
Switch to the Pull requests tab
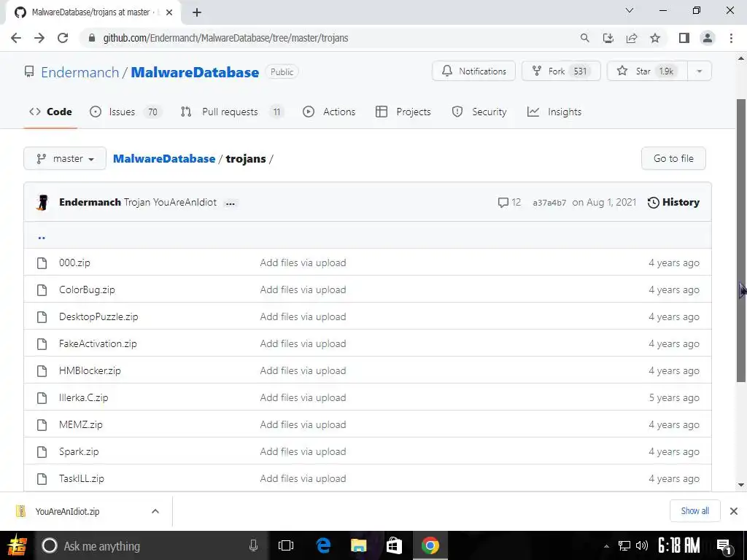[233, 112]
